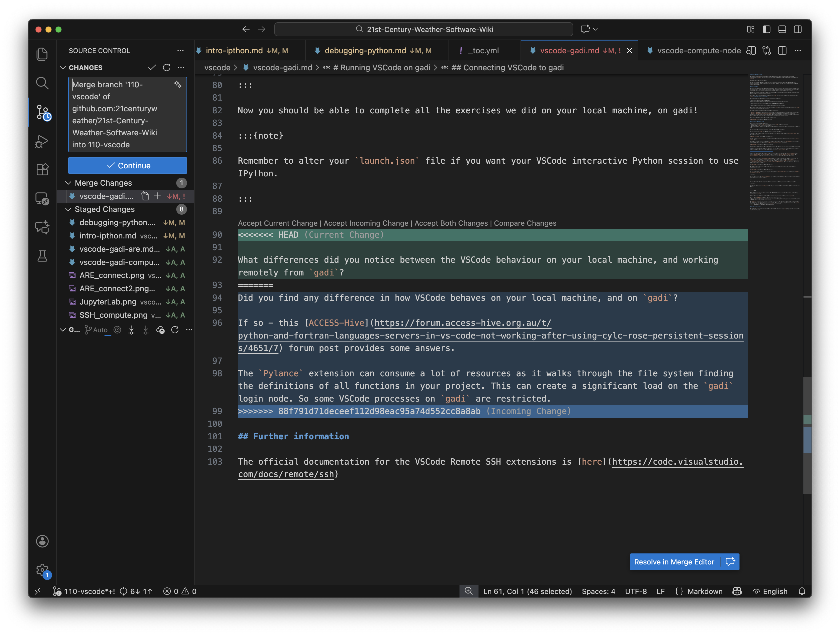
Task: Open Copilot from the status bar
Action: [737, 591]
